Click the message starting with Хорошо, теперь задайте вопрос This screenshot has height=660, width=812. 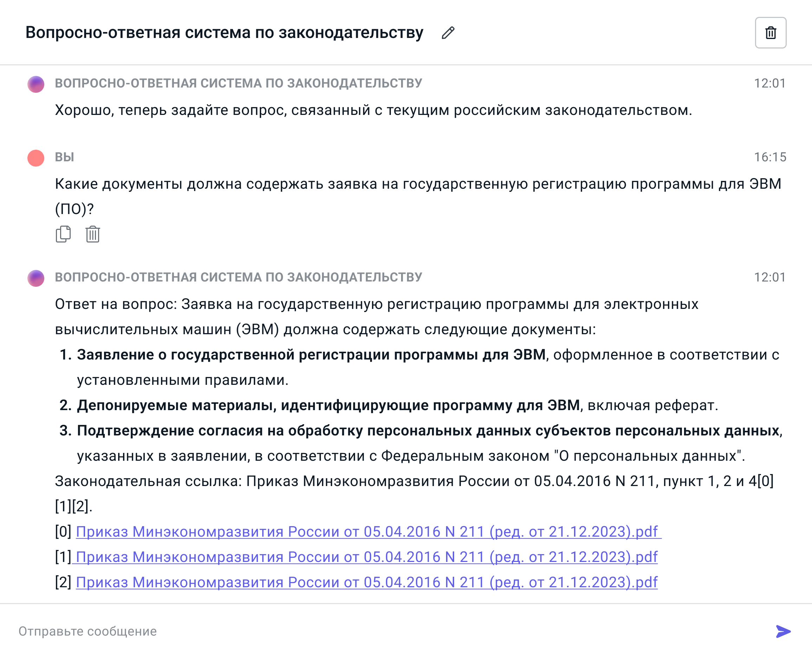click(373, 110)
